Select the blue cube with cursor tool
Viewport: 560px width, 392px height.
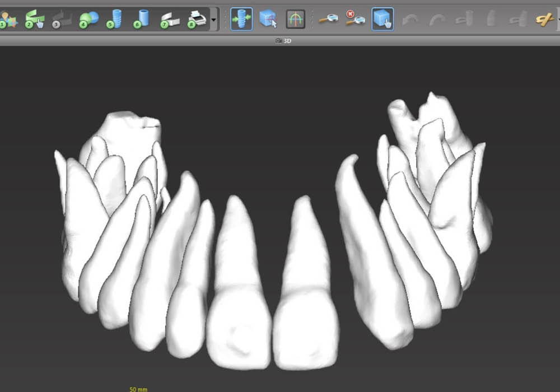pyautogui.click(x=268, y=19)
